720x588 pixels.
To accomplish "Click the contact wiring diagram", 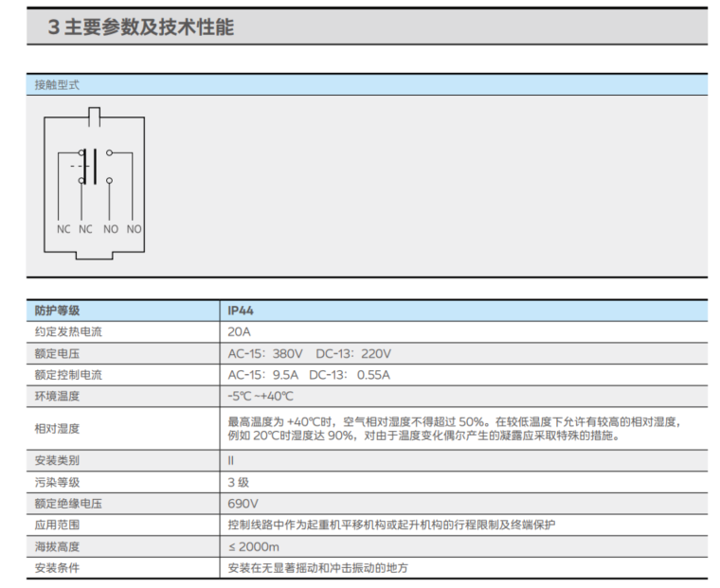I will (x=94, y=183).
